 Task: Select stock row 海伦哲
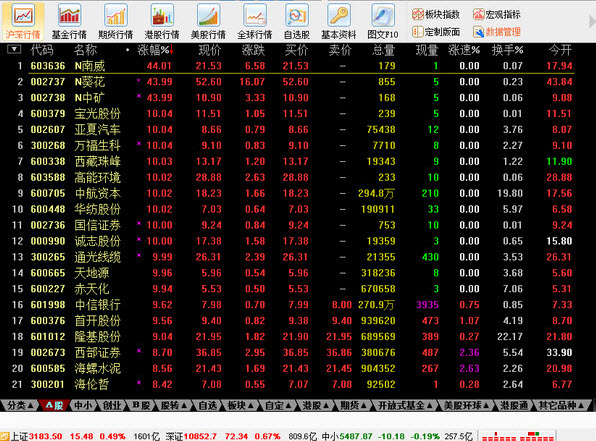pos(291,385)
